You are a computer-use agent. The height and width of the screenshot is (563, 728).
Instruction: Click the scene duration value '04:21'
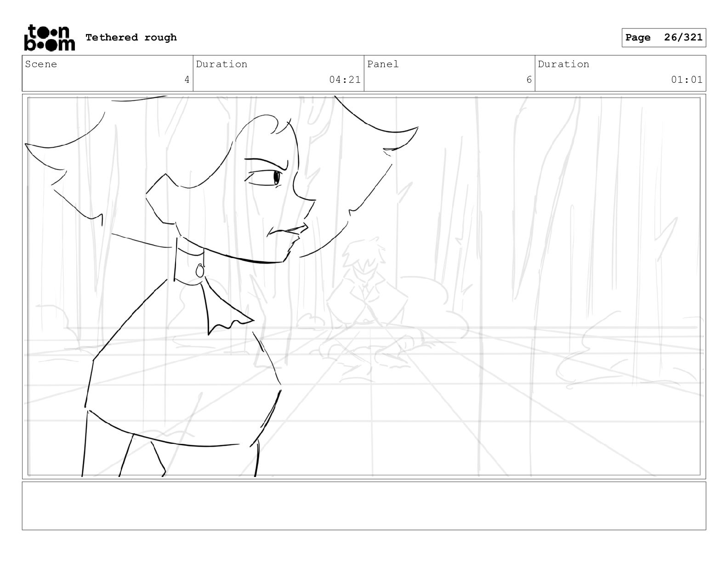coord(345,80)
